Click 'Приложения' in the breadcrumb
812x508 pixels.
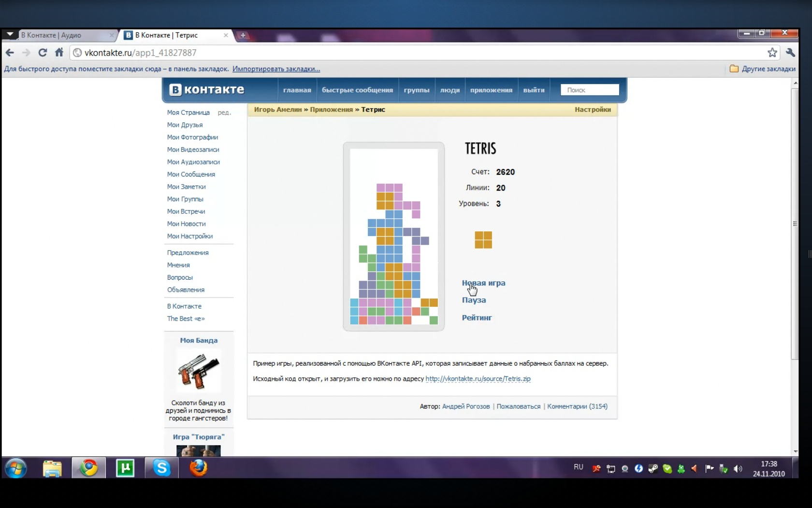(x=332, y=109)
